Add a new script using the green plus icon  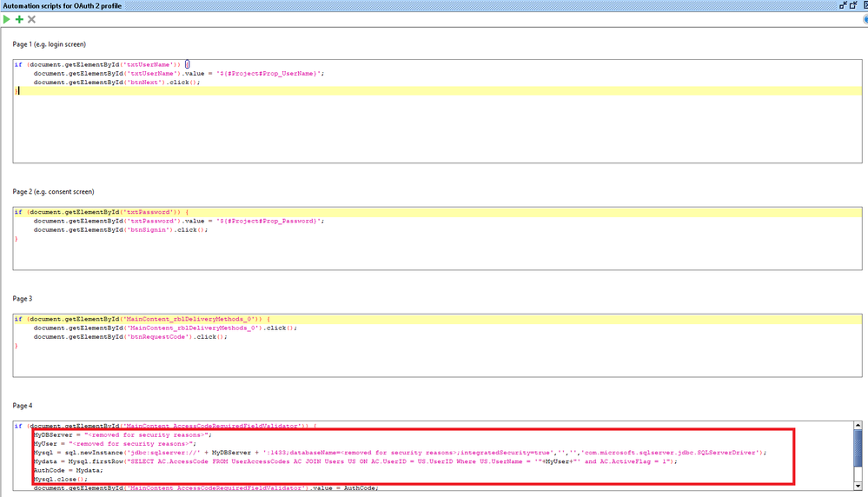coord(19,19)
